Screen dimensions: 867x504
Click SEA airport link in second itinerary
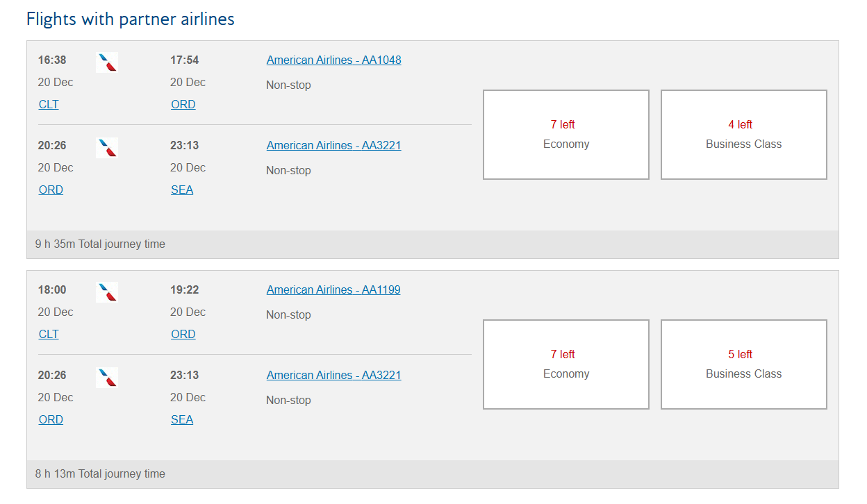tap(182, 419)
